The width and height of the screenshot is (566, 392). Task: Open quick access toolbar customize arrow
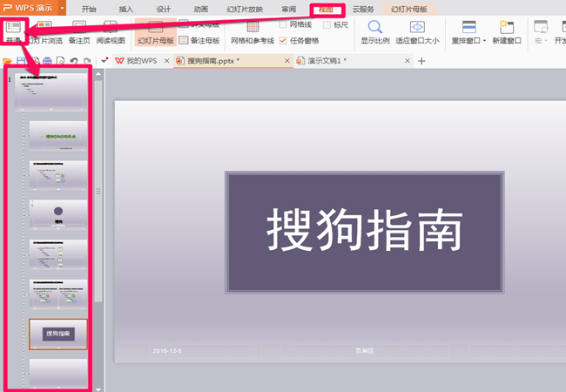point(104,60)
